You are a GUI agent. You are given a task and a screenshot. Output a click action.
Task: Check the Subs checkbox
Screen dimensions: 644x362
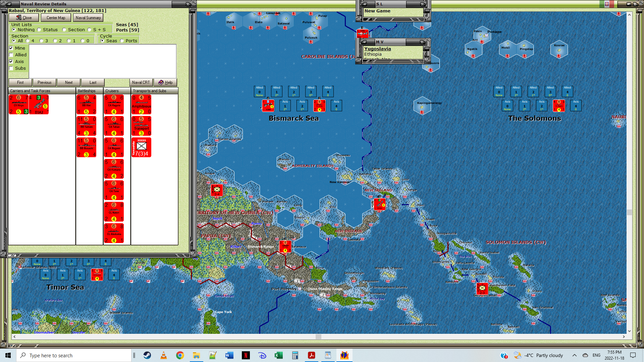coord(11,68)
